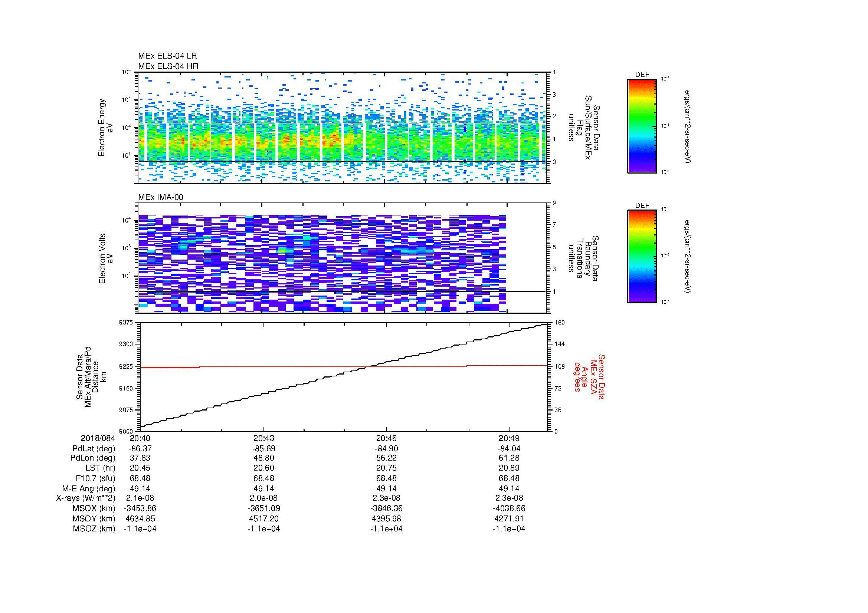Click the PdLon value '48.80'
This screenshot has height=613, width=868.
(263, 458)
